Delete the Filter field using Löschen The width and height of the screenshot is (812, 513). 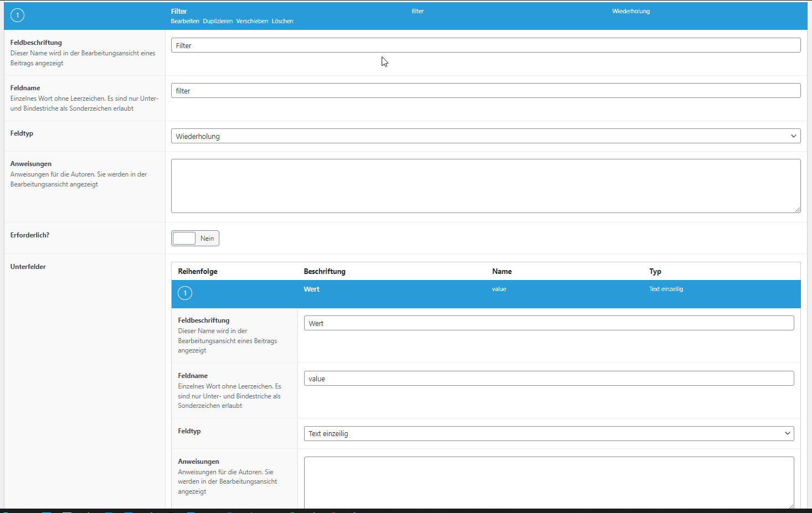point(282,21)
